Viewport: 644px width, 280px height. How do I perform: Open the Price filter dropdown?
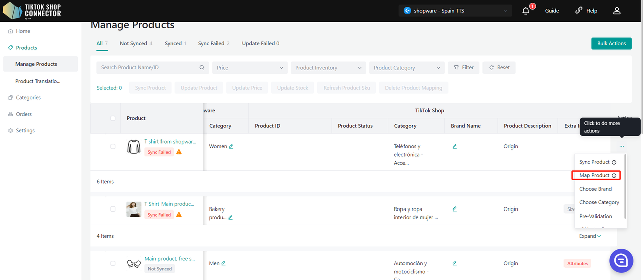click(250, 68)
